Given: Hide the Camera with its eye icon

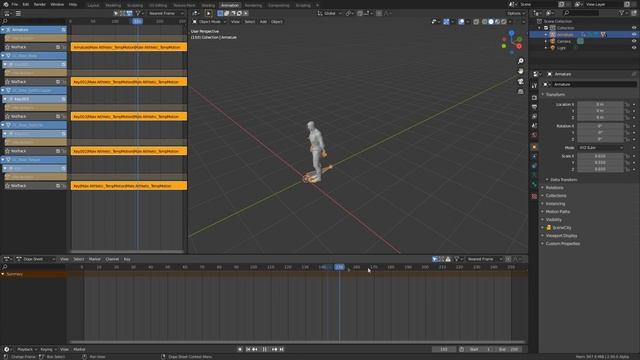Looking at the screenshot, I should tap(634, 41).
